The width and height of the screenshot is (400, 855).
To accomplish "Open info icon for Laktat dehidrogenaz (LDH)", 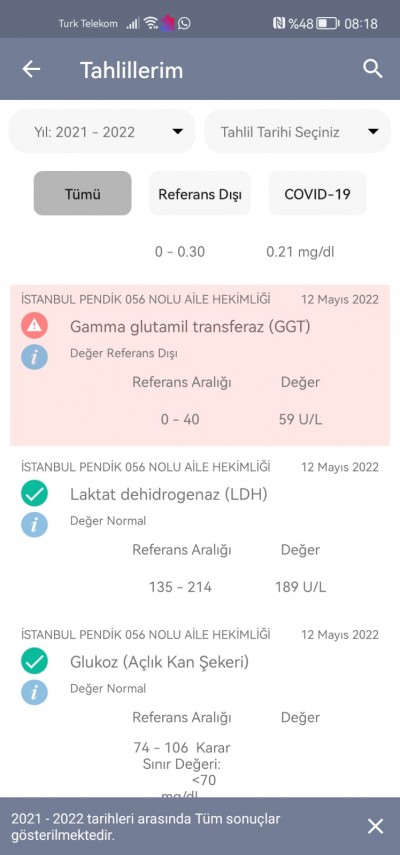I will point(34,525).
